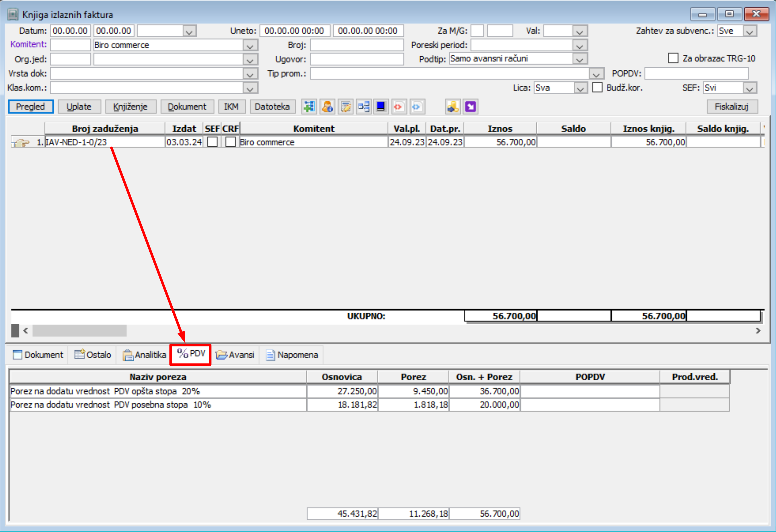This screenshot has height=532, width=776.
Task: Select the PDV tab
Action: point(191,354)
